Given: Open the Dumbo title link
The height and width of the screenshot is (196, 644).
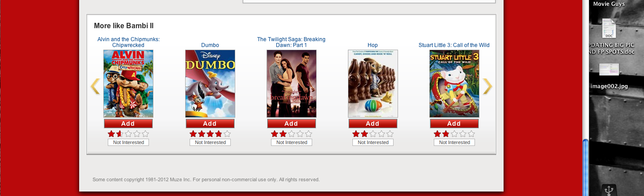Looking at the screenshot, I should (x=210, y=45).
